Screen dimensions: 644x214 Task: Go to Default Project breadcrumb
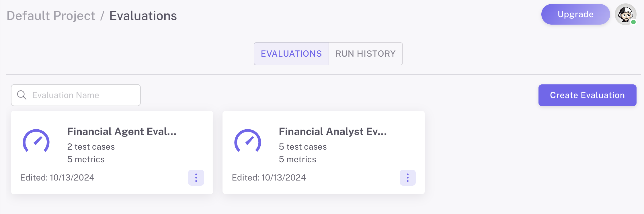pos(51,16)
